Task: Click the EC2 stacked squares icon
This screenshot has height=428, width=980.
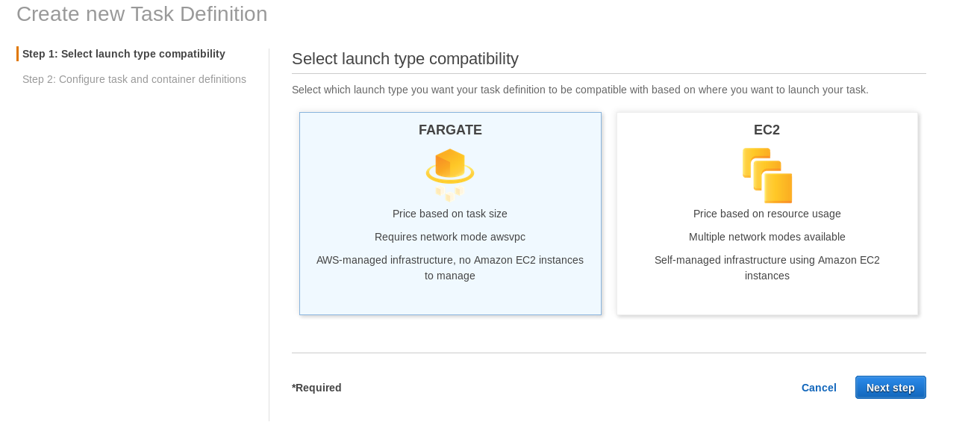Action: (x=767, y=175)
